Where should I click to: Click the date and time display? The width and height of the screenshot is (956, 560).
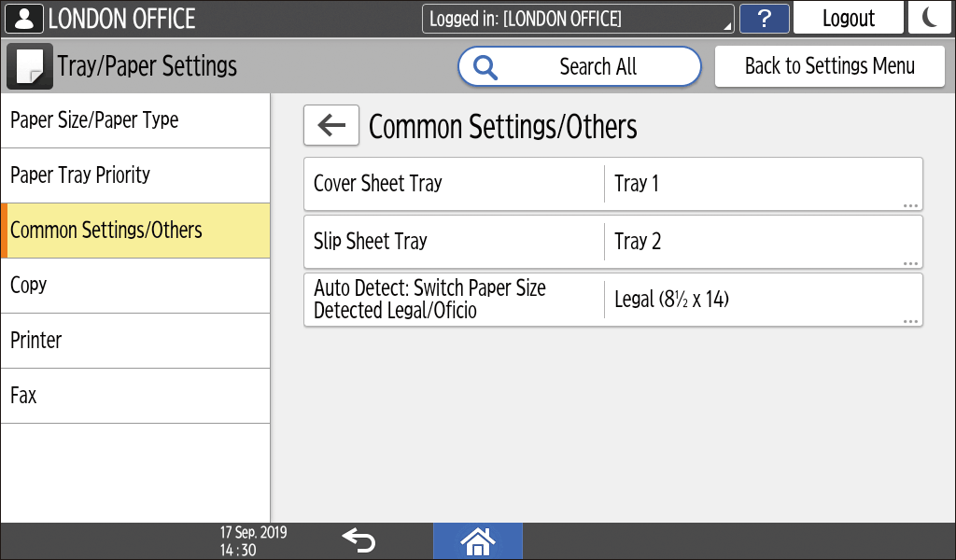[253, 541]
